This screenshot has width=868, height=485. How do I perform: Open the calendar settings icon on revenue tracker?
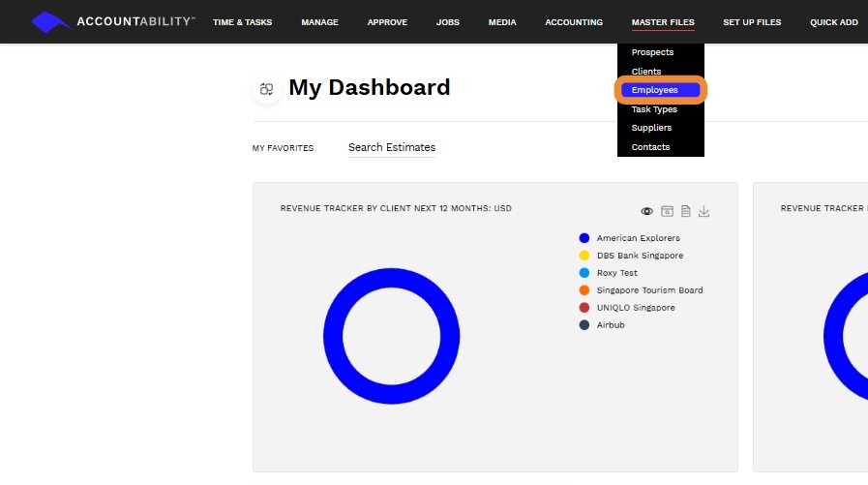click(x=667, y=211)
